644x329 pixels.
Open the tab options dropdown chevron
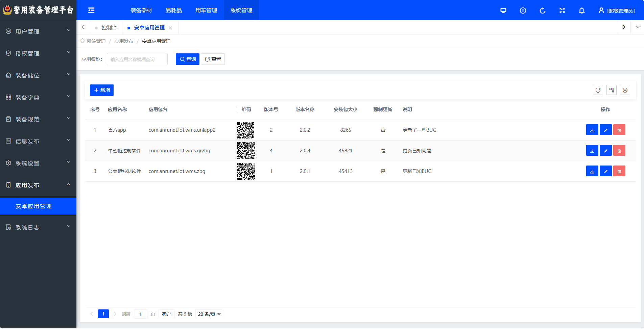(x=637, y=27)
